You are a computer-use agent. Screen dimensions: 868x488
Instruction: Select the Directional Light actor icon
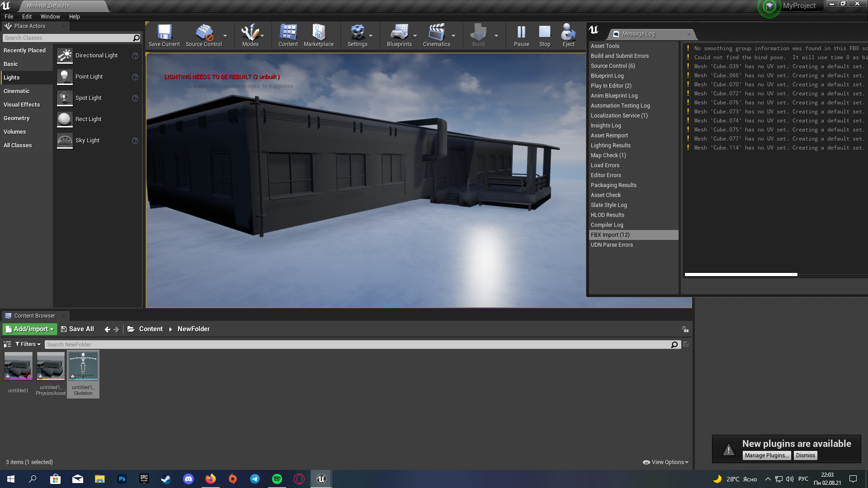click(x=65, y=56)
